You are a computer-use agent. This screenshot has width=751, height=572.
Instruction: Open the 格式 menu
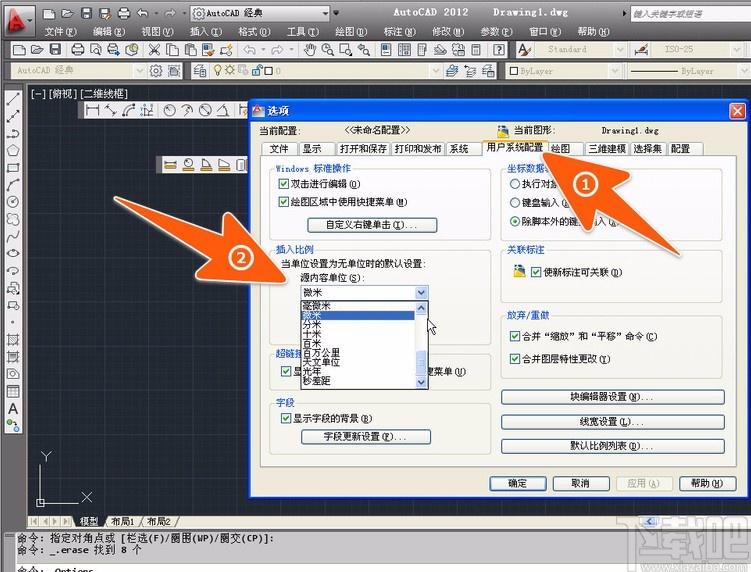pyautogui.click(x=248, y=32)
